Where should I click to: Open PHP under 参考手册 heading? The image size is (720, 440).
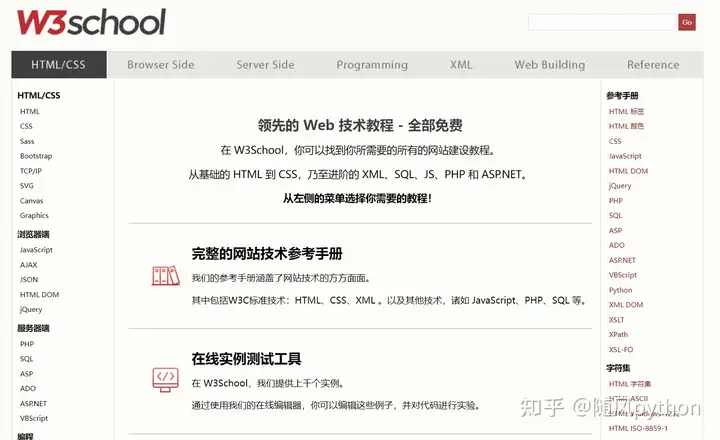(616, 201)
